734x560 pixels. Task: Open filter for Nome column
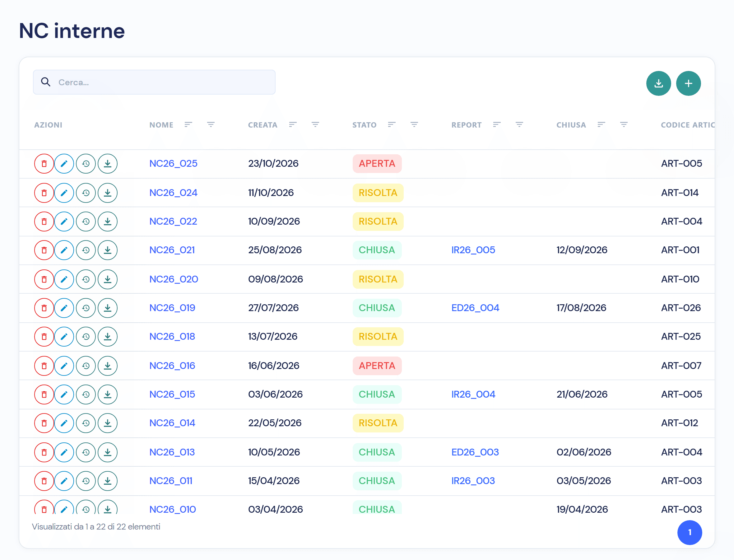click(211, 125)
